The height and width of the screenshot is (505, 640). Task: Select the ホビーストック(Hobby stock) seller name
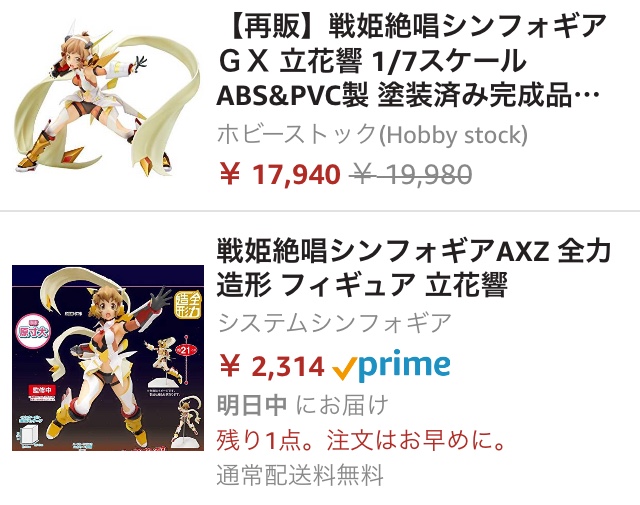click(x=372, y=134)
